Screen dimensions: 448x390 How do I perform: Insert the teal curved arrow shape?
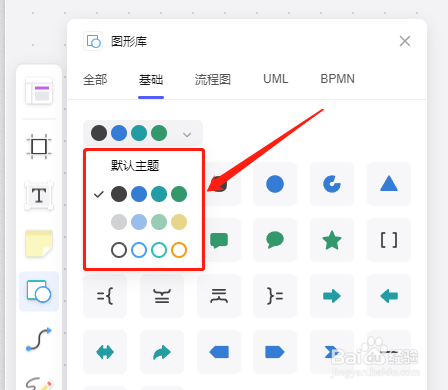click(x=162, y=352)
